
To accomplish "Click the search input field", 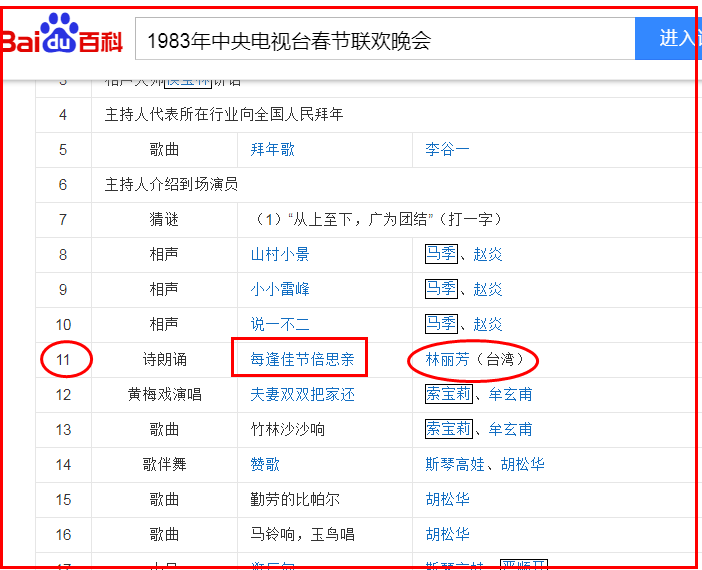I will point(385,39).
